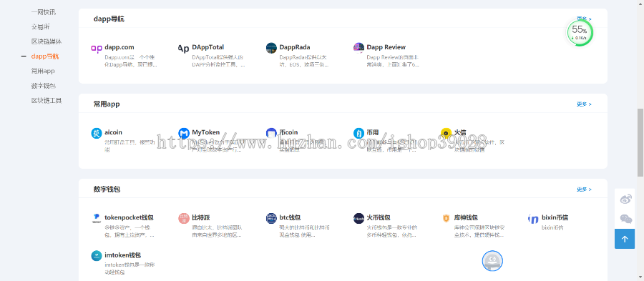Open the tokenpocket钱包 title link

129,217
